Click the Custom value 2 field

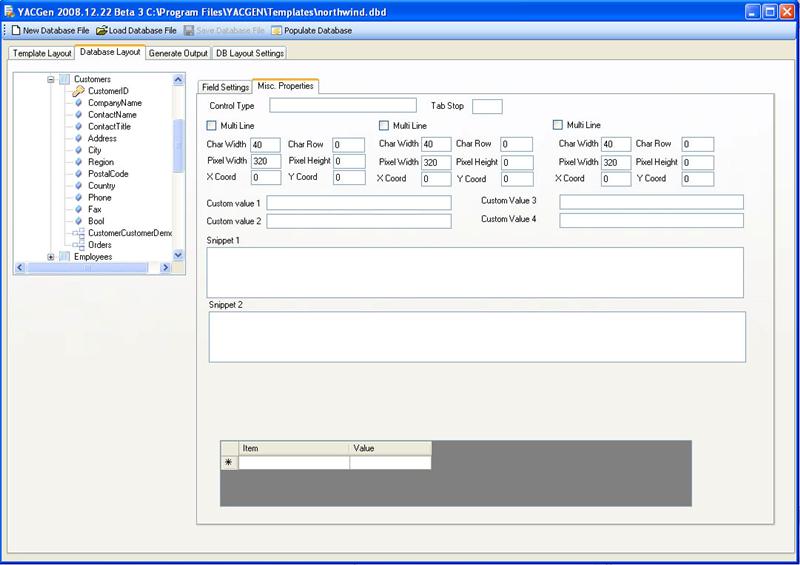[x=359, y=221]
